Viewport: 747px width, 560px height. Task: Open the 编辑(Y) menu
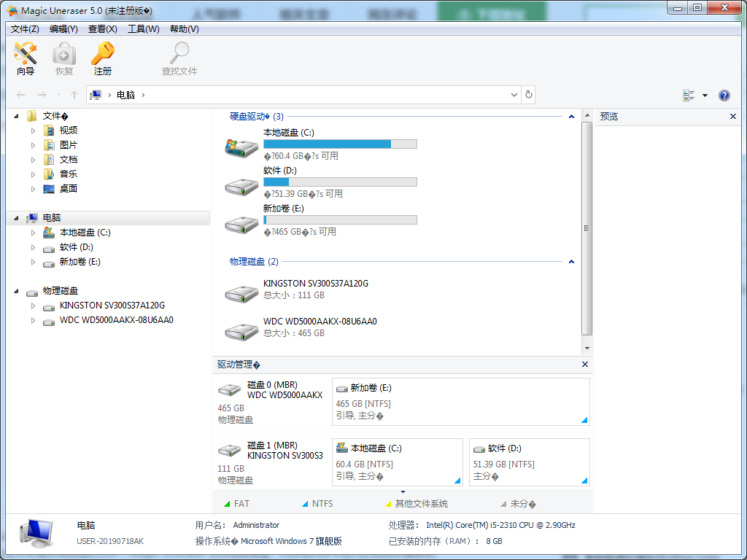tap(63, 29)
